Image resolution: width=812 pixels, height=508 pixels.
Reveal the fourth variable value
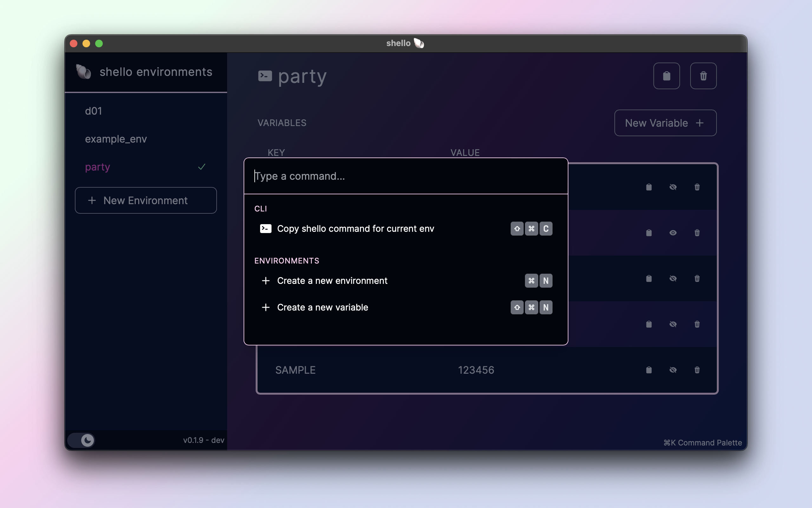673,324
